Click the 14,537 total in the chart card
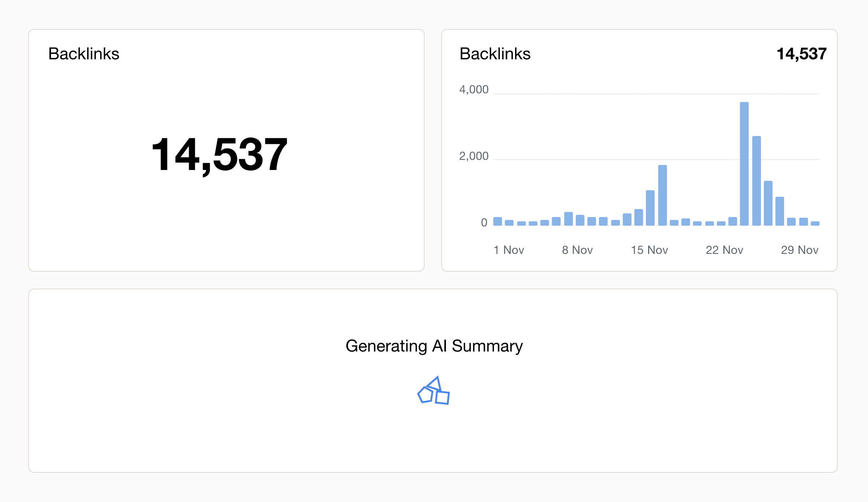This screenshot has width=868, height=502. 802,54
